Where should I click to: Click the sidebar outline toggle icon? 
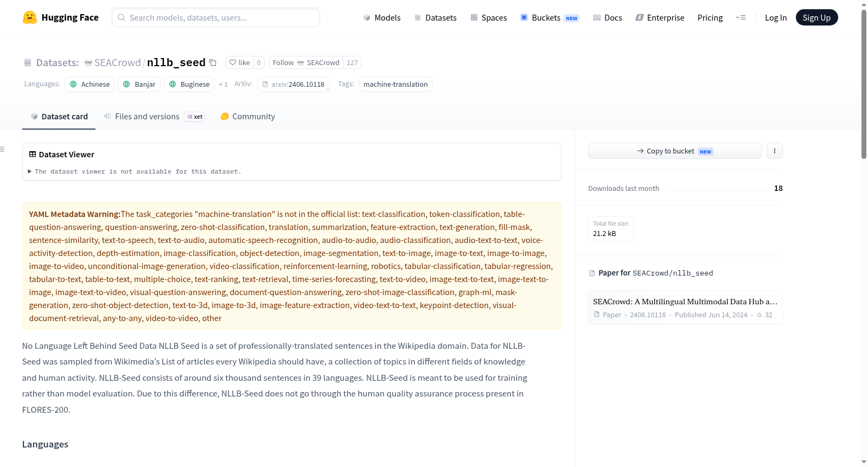click(x=2, y=149)
